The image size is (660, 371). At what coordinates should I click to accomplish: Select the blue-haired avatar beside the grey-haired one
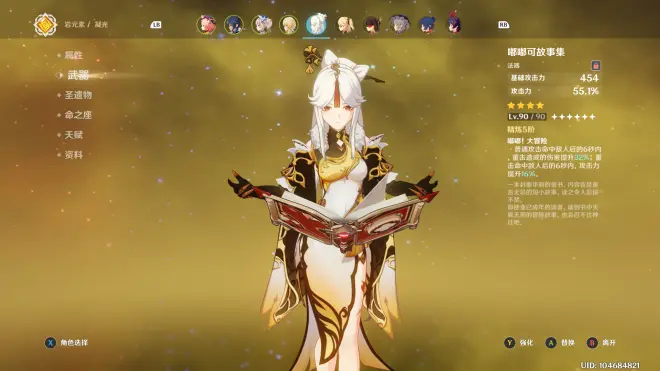click(427, 24)
